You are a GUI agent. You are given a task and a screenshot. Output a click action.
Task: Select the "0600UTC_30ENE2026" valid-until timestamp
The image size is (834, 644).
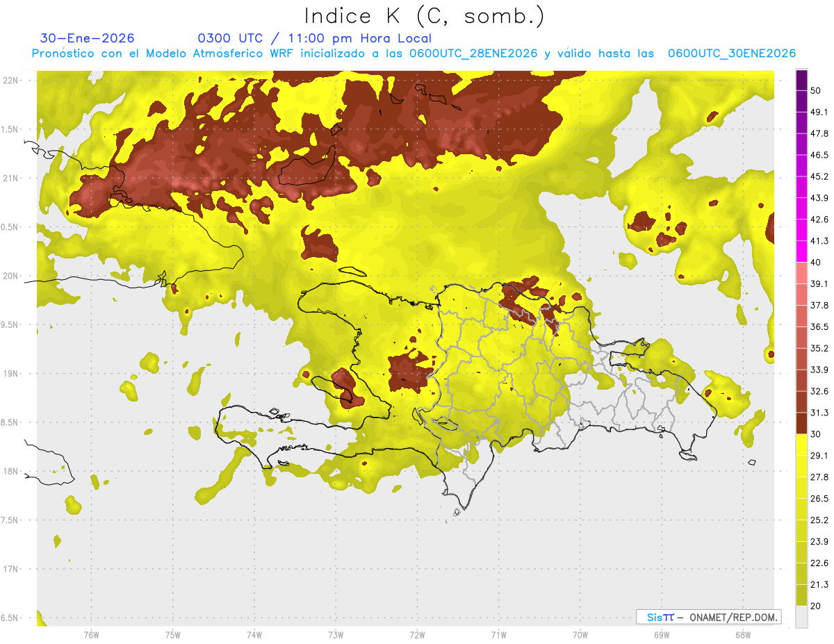coord(731,53)
